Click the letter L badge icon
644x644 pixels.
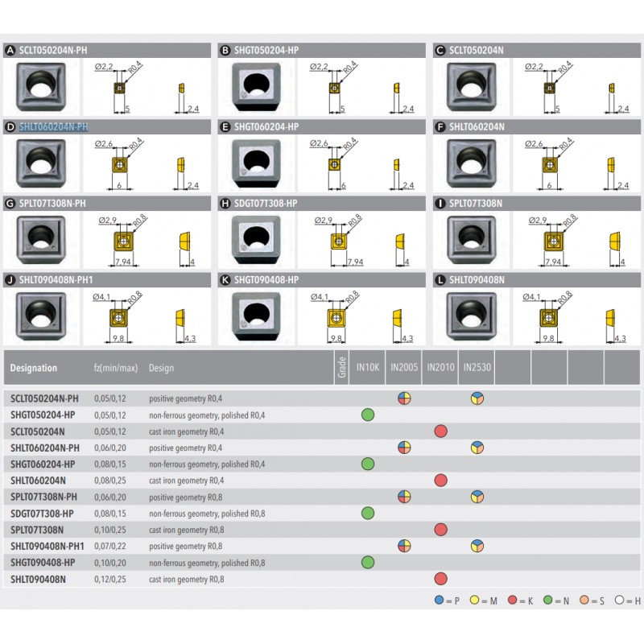tap(440, 279)
